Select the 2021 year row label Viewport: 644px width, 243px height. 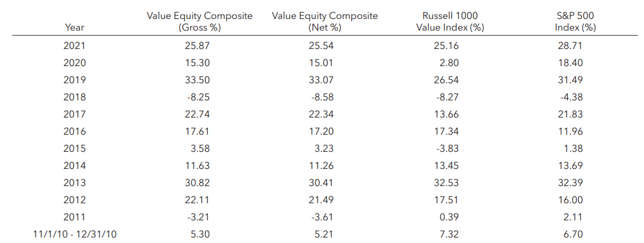coord(74,46)
